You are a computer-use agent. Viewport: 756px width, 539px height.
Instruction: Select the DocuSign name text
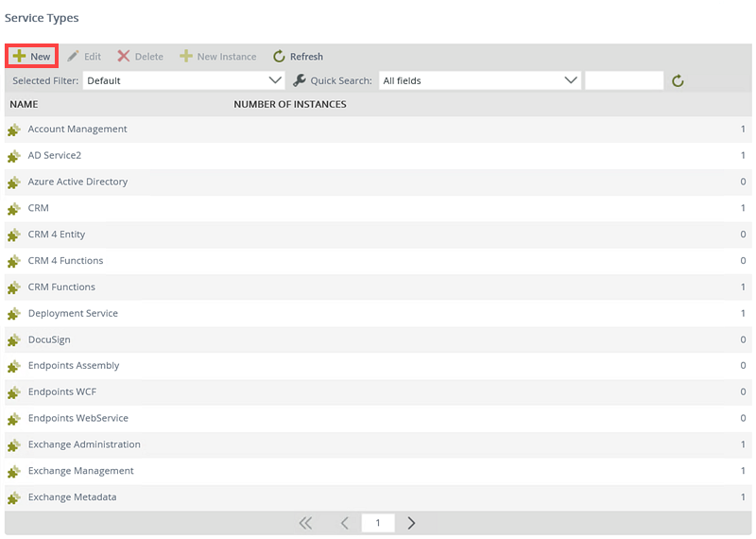tap(49, 339)
